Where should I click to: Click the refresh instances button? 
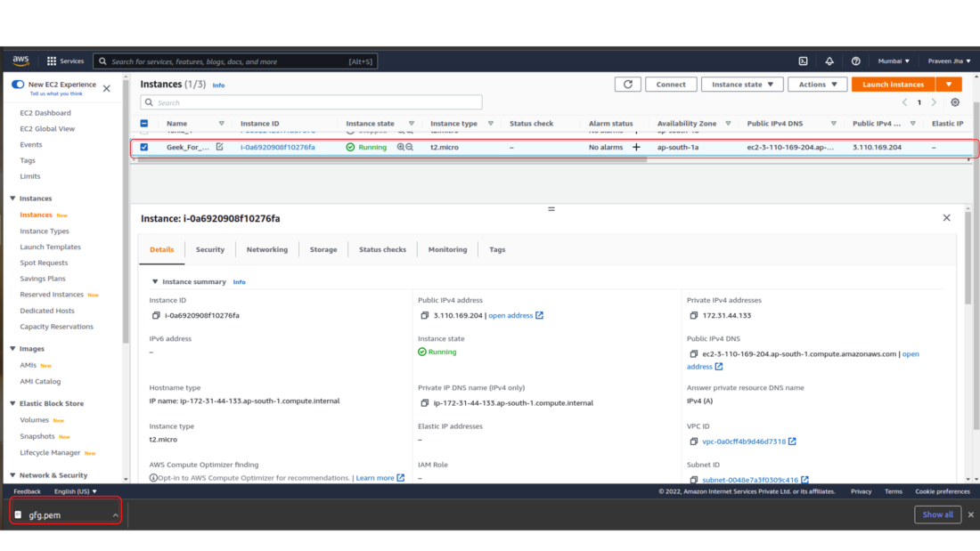pyautogui.click(x=627, y=85)
